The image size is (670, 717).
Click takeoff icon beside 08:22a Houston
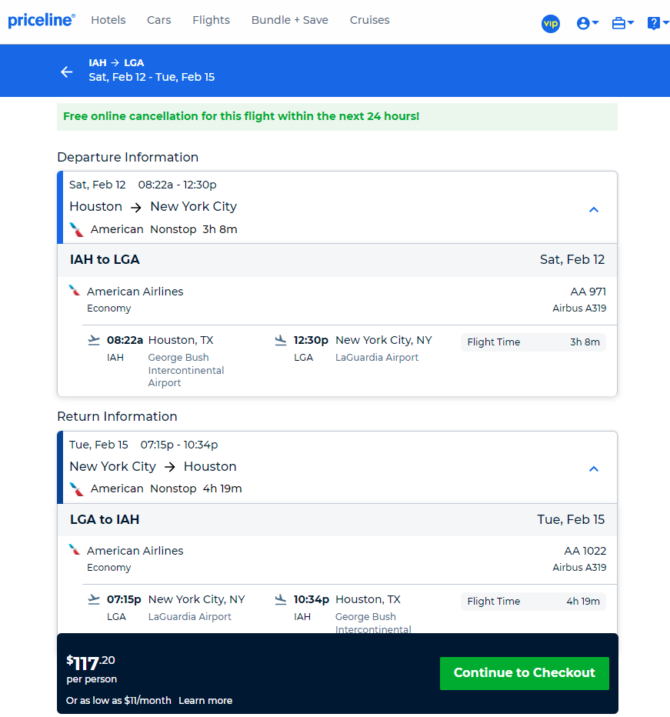tap(94, 340)
